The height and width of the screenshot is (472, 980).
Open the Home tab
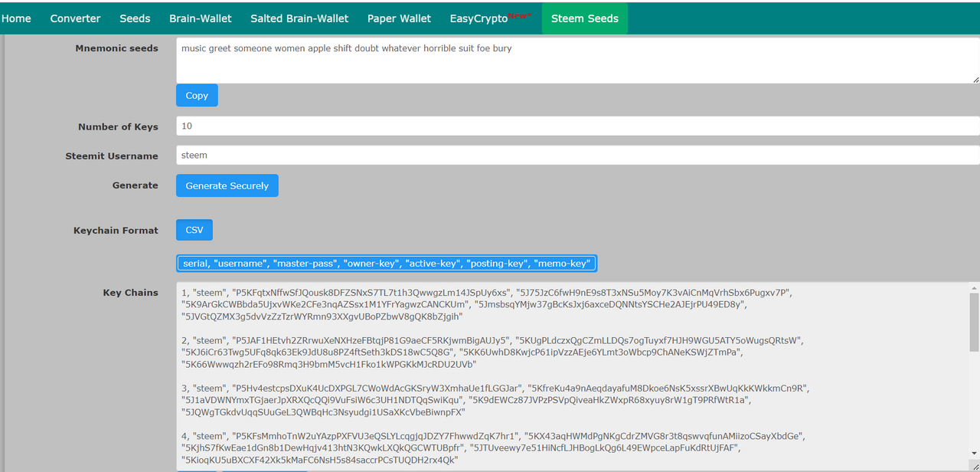click(x=16, y=18)
